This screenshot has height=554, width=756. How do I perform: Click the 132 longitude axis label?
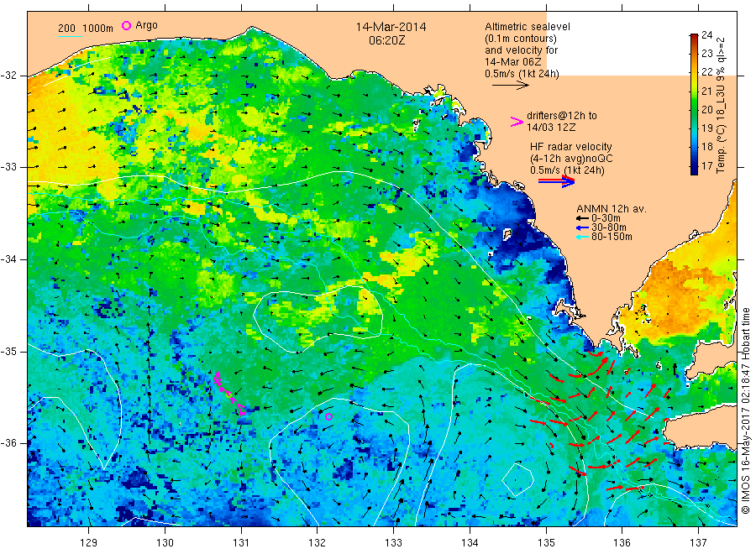coord(318,543)
